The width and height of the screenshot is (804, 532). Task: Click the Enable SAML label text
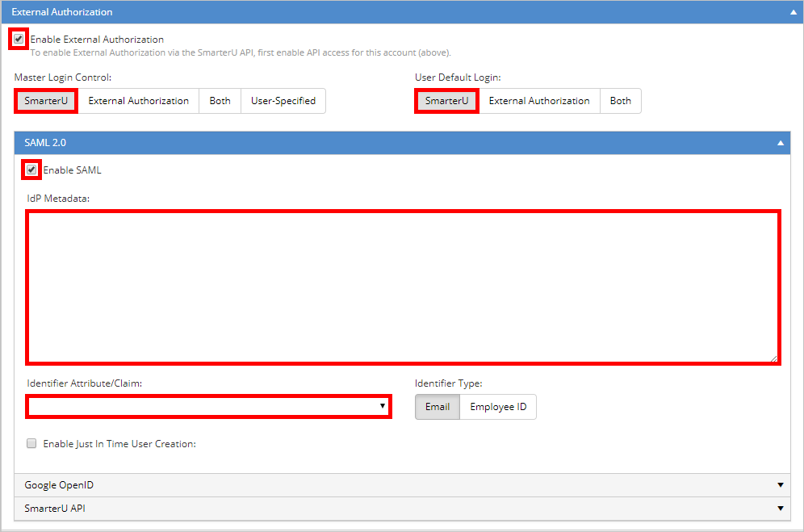point(73,170)
